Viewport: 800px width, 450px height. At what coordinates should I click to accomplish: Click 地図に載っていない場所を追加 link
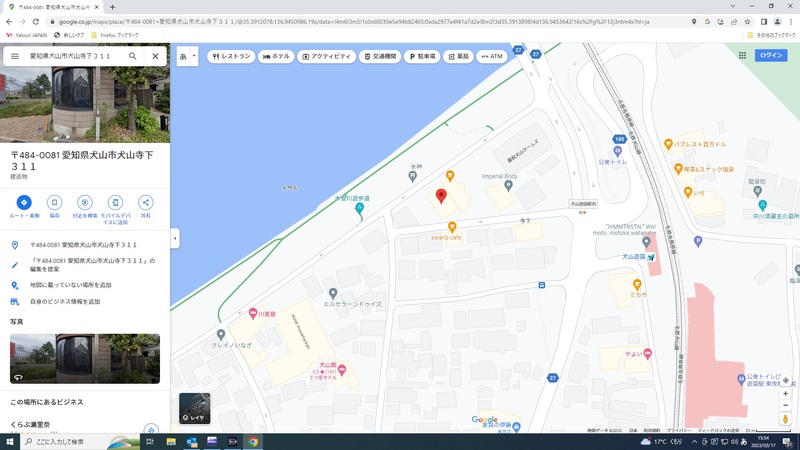coord(70,285)
